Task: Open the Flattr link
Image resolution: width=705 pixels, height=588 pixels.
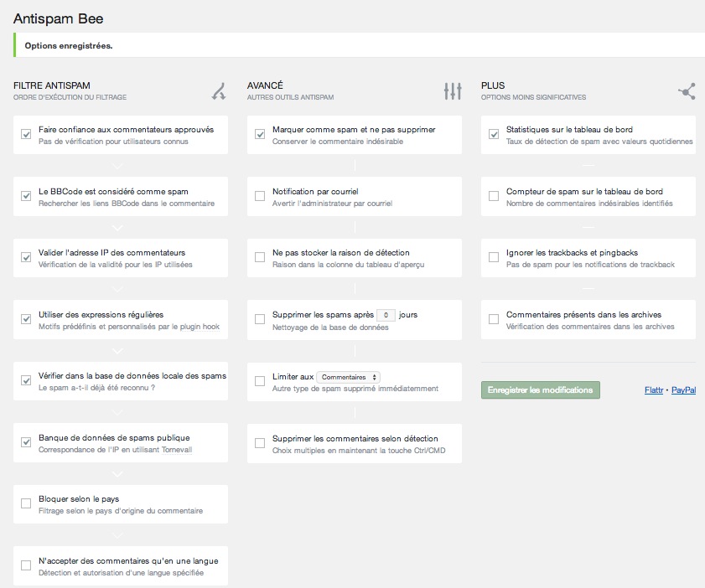Action: click(x=655, y=390)
